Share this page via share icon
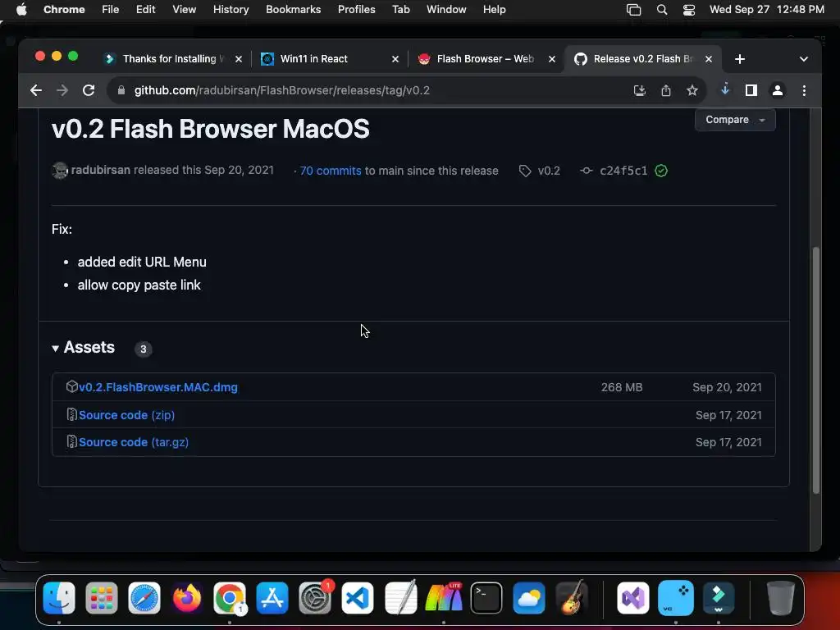The width and height of the screenshot is (840, 630). click(x=666, y=90)
